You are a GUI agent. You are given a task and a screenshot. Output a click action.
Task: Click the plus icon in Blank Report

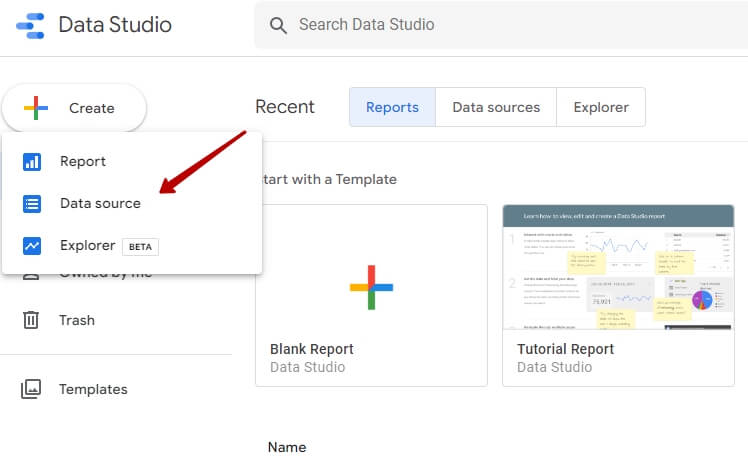pyautogui.click(x=371, y=287)
